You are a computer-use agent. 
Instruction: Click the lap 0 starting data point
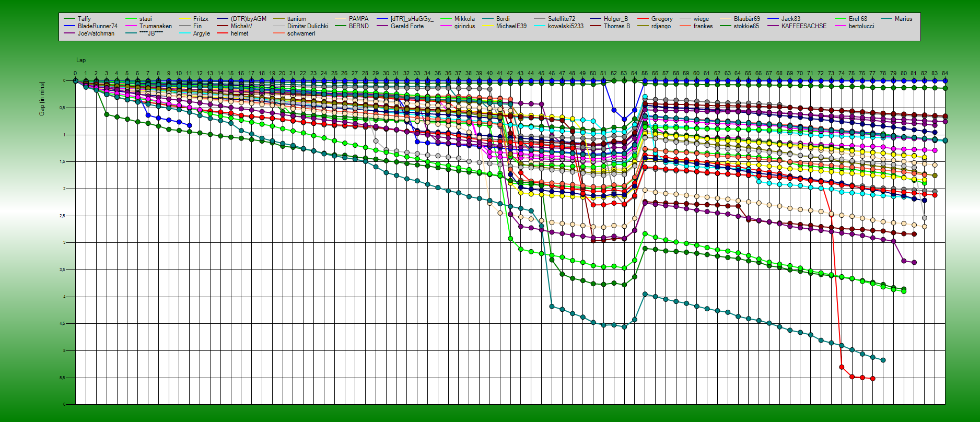pos(76,81)
